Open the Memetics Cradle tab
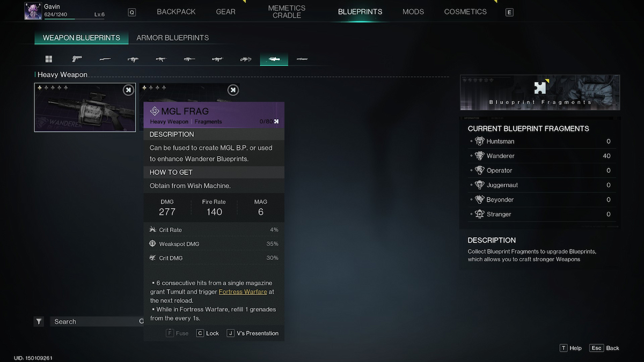Screen dimensions: 644x362 click(287, 12)
